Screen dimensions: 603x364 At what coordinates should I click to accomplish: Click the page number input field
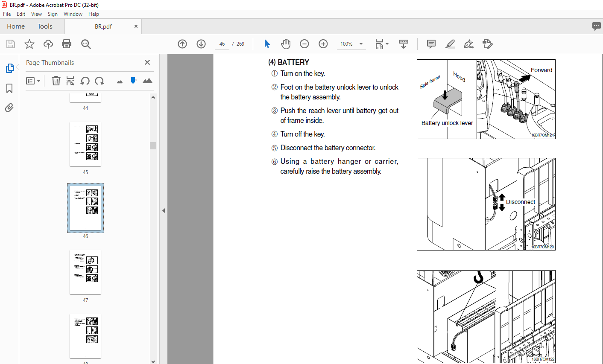pyautogui.click(x=222, y=44)
